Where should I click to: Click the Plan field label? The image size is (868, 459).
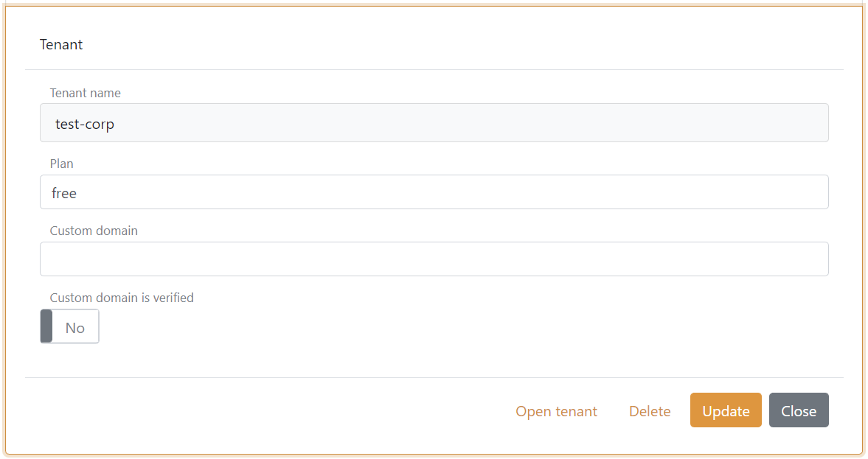[x=61, y=163]
